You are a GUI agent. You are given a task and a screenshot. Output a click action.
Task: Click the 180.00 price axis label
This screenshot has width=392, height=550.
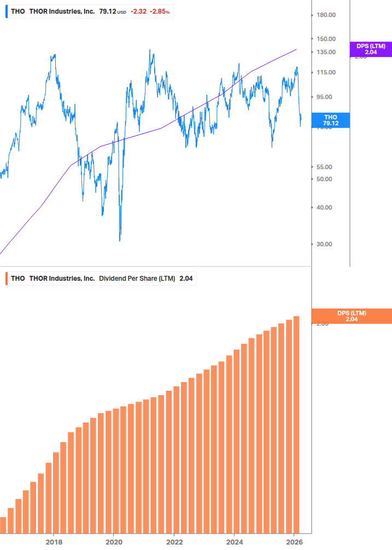(326, 15)
